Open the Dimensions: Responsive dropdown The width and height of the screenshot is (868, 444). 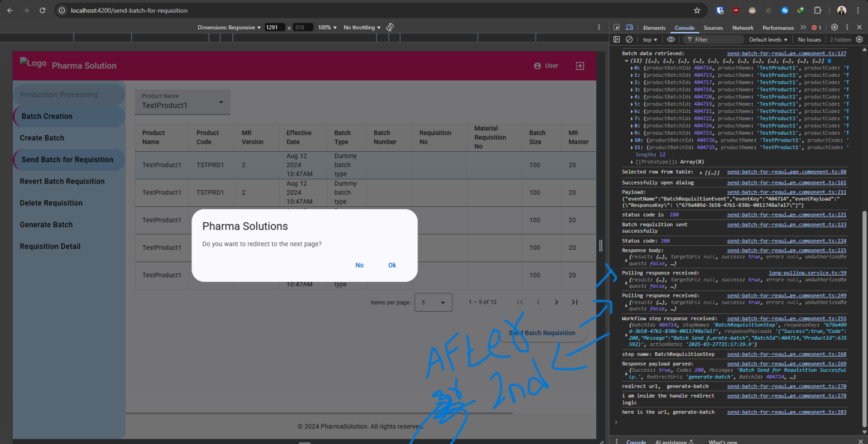(229, 27)
